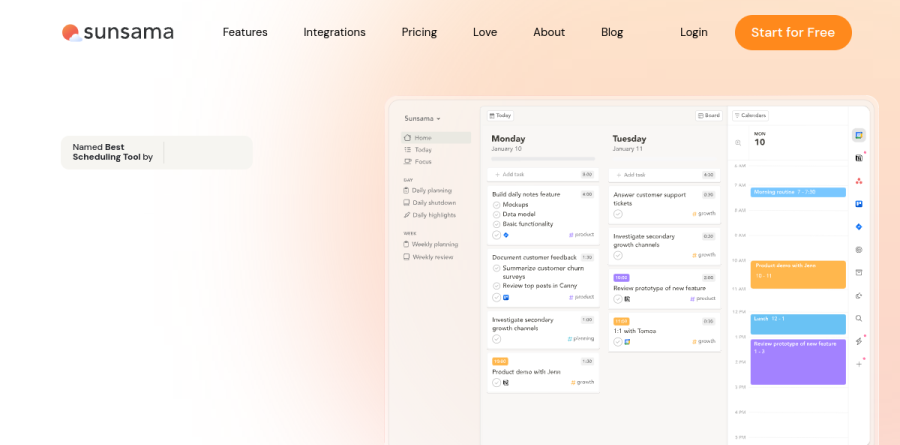This screenshot has height=445, width=900.
Task: Click the 4:00 time estimate on Build daily notes
Action: coord(587,195)
